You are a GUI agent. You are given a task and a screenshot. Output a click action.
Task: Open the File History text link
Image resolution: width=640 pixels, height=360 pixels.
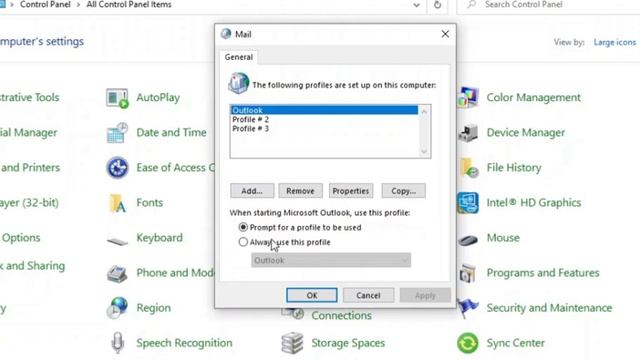click(514, 168)
